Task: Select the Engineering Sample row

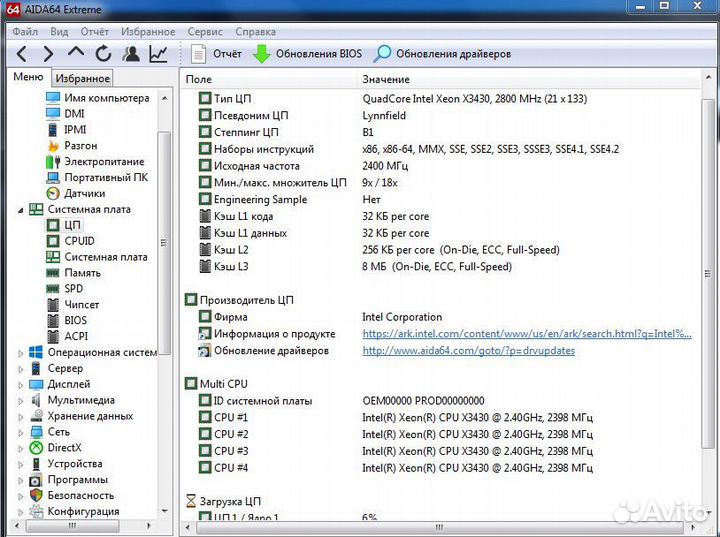Action: pyautogui.click(x=441, y=199)
